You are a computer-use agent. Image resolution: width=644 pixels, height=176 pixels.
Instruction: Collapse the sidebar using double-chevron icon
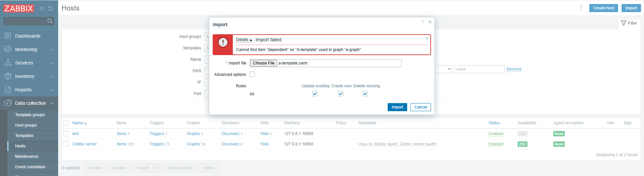(x=42, y=8)
